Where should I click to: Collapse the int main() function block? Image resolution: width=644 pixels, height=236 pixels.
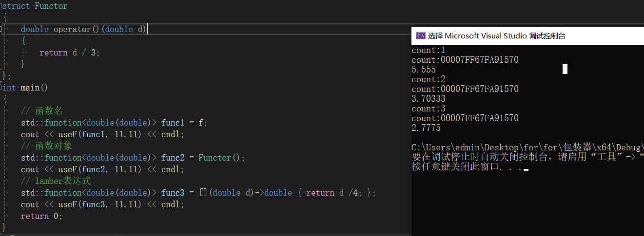tap(1, 88)
